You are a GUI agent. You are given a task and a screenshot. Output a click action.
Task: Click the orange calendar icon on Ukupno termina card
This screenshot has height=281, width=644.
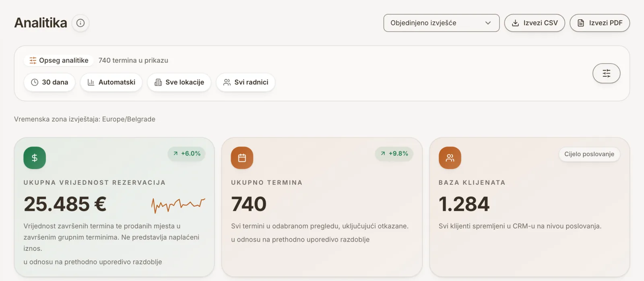tap(242, 158)
